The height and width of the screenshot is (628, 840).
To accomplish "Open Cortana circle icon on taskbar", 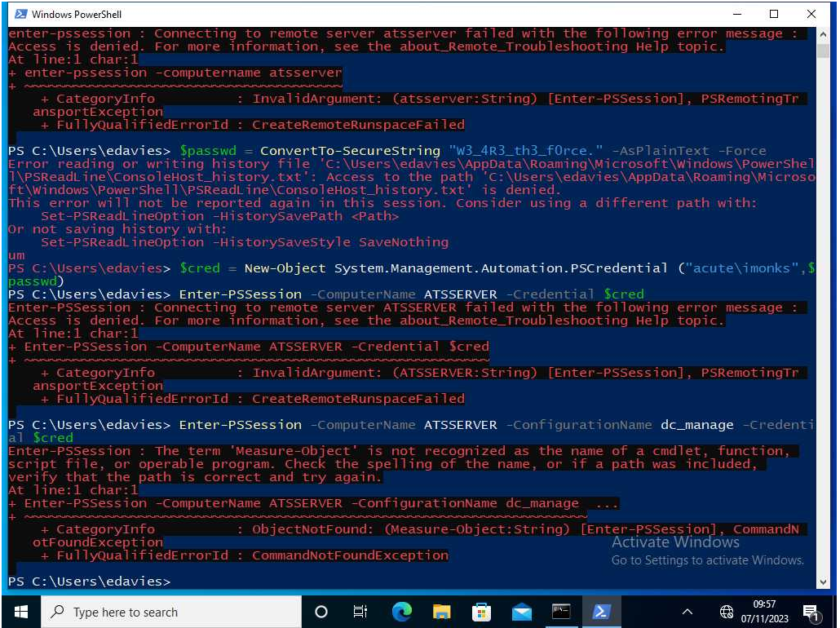I will (321, 612).
